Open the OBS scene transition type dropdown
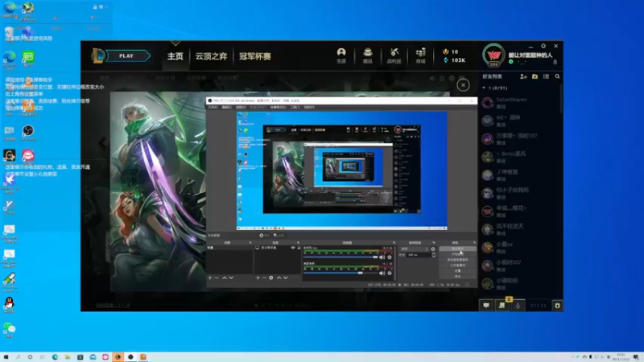The image size is (644, 362). point(415,249)
